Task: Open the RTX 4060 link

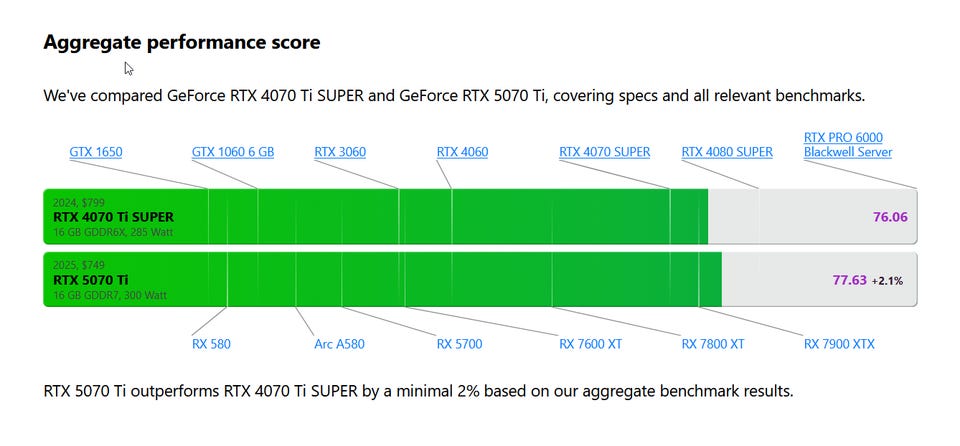Action: point(462,152)
